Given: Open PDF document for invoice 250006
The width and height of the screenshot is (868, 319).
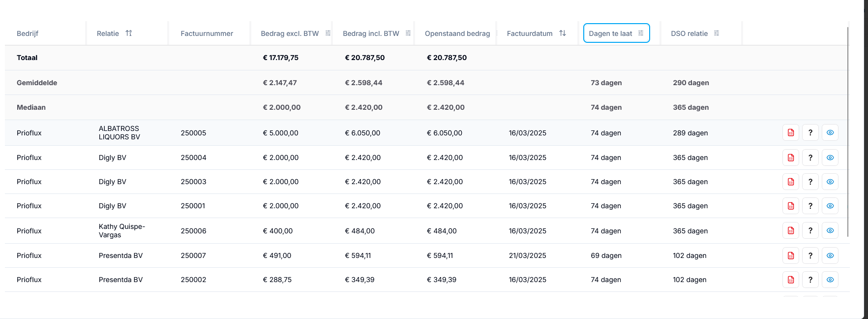Looking at the screenshot, I should coord(791,230).
